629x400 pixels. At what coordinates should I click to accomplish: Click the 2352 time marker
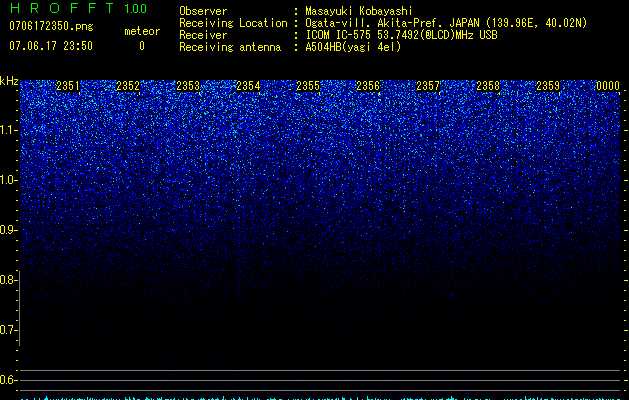point(128,86)
